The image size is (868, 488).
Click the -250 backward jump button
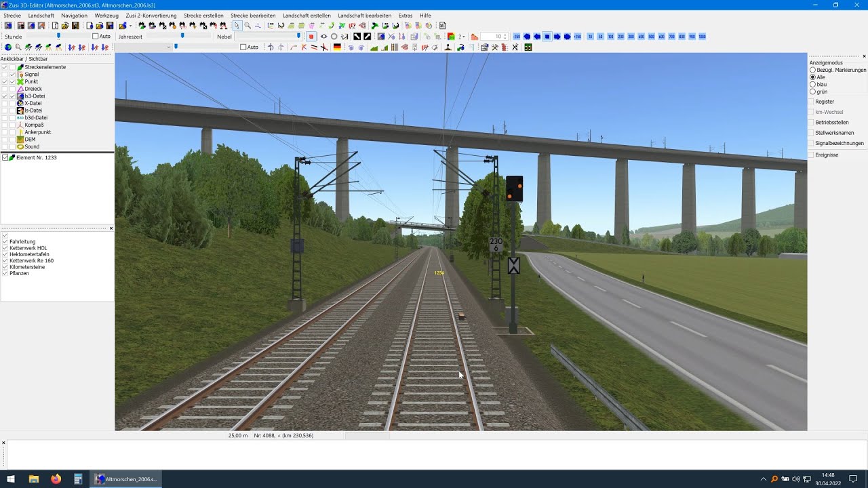517,37
